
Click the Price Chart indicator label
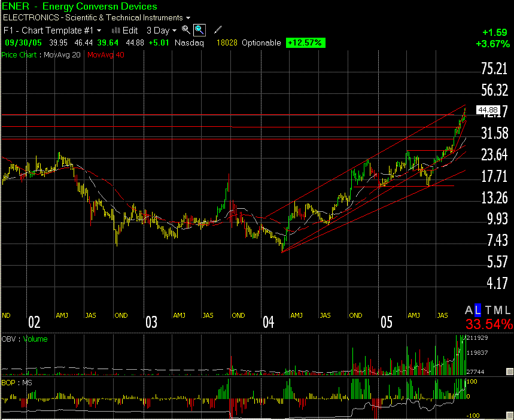tap(19, 54)
